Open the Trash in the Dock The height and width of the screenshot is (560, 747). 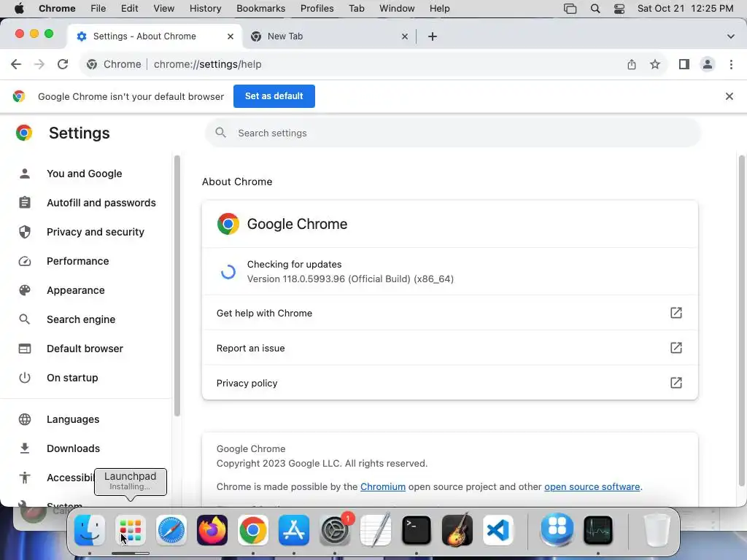pos(657,530)
